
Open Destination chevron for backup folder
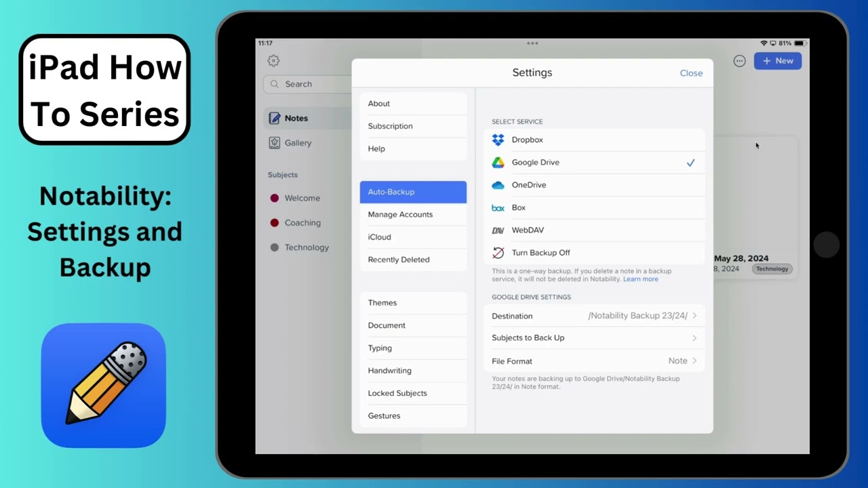point(694,316)
